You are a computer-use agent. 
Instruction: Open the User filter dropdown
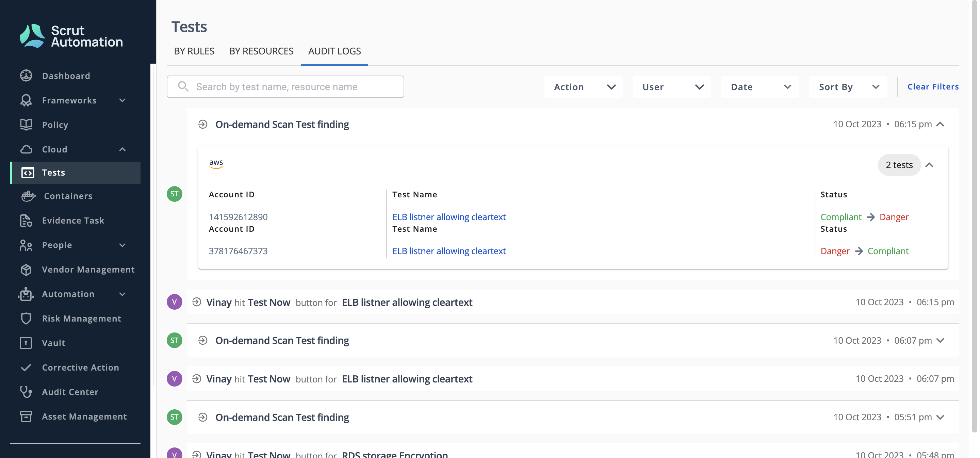672,87
